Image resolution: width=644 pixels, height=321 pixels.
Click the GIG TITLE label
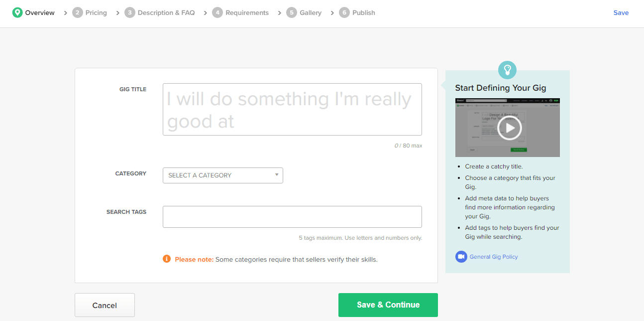point(133,89)
